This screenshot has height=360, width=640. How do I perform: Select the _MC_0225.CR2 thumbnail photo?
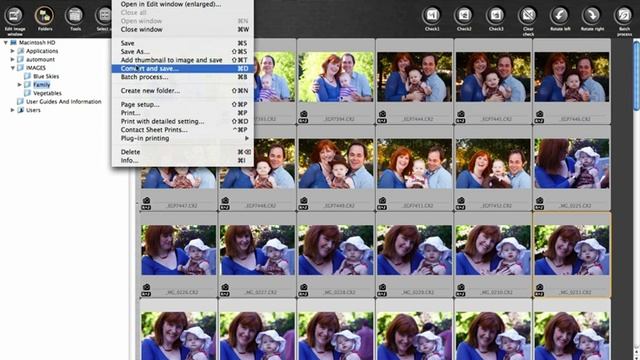572,163
